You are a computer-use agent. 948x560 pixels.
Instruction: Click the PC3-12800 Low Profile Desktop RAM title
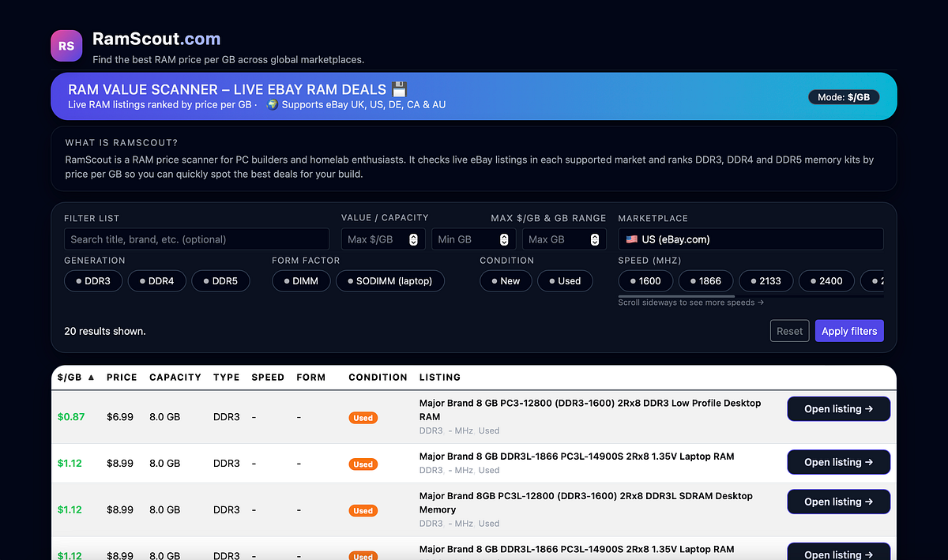[x=590, y=409]
